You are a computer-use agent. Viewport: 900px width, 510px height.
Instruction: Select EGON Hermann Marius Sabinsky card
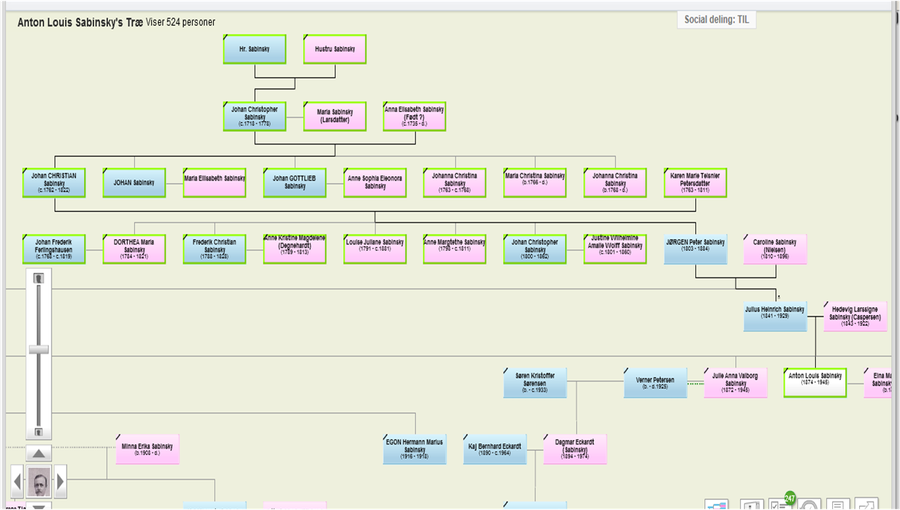(x=414, y=449)
